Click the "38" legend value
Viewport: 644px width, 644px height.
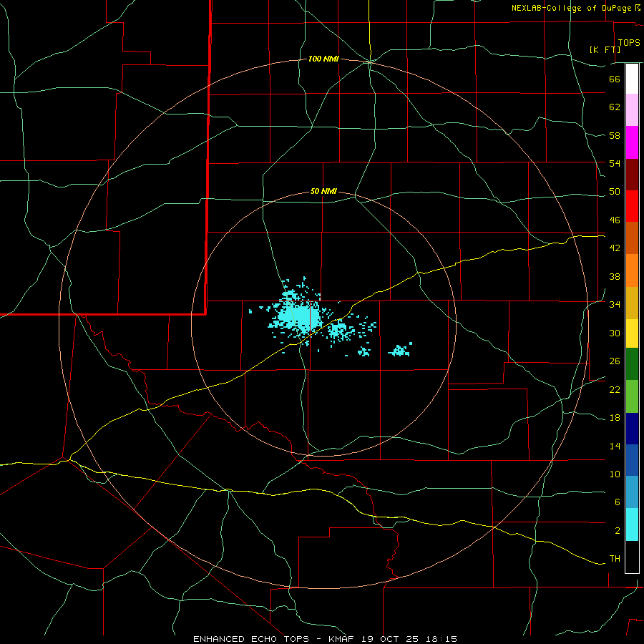coord(615,276)
